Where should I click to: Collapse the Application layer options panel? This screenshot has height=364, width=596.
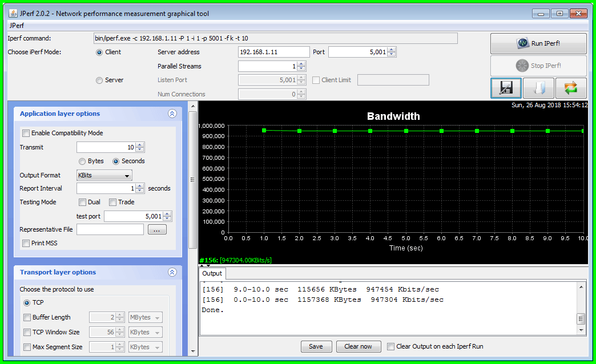pyautogui.click(x=172, y=114)
